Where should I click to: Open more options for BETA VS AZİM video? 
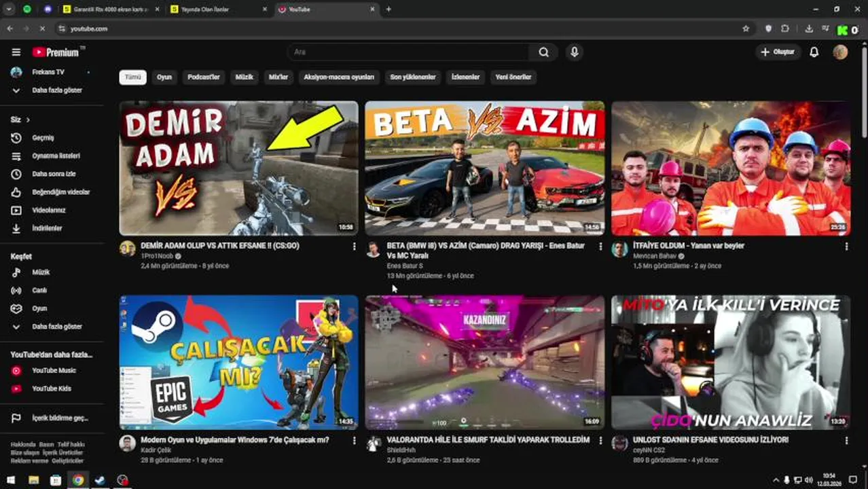point(600,247)
